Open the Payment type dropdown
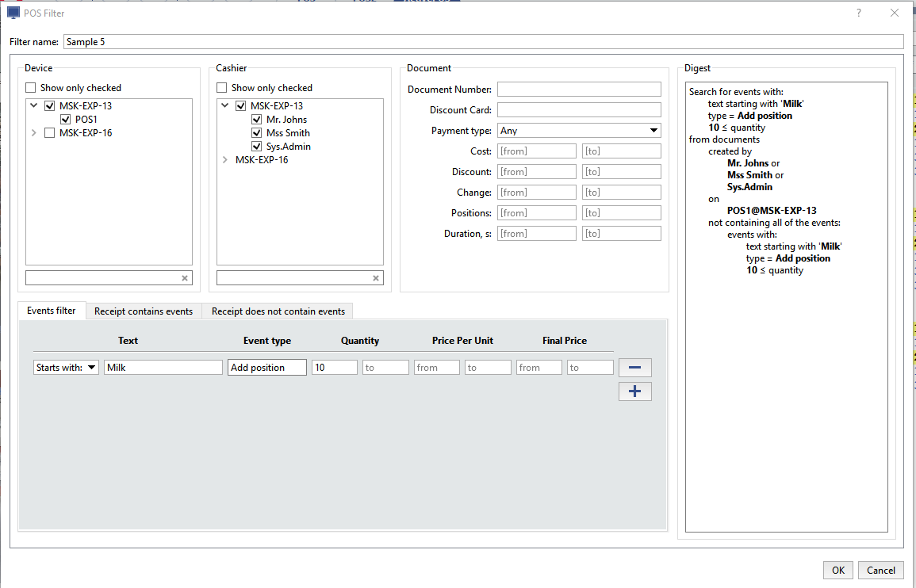The height and width of the screenshot is (588, 916). pos(579,131)
